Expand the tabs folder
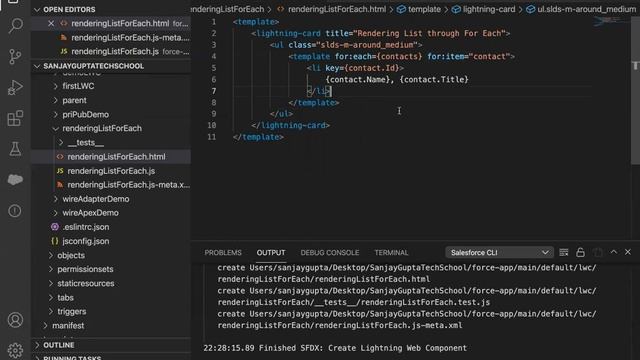Screen dimensions: 640x360 51,298
